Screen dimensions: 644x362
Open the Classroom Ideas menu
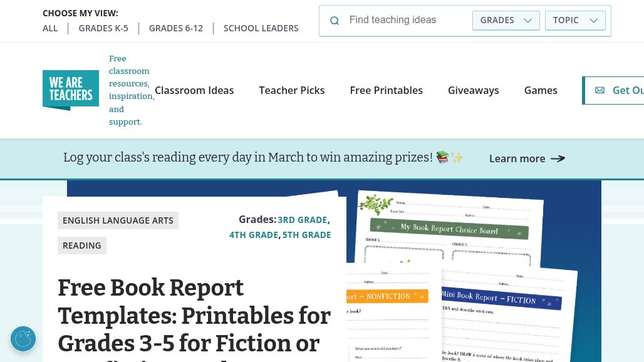[194, 90]
